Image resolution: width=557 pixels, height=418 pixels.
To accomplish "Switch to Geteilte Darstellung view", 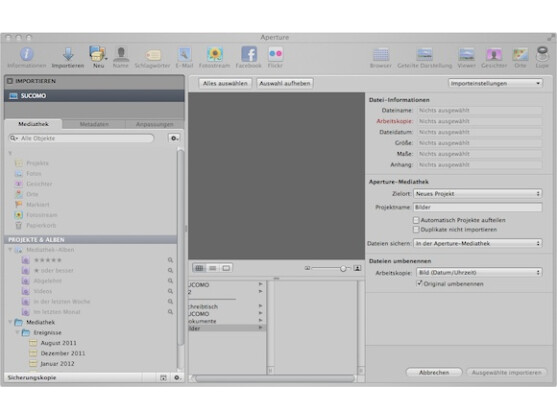I will 424,55.
